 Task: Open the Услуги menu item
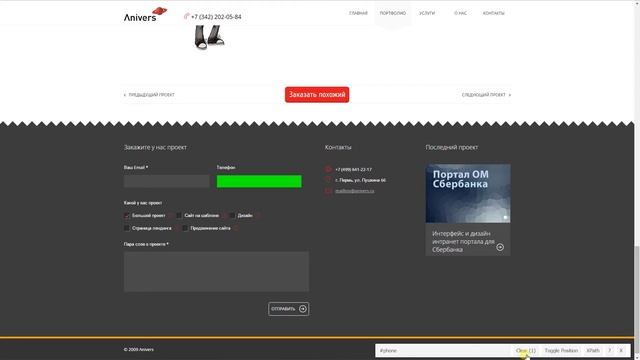427,13
